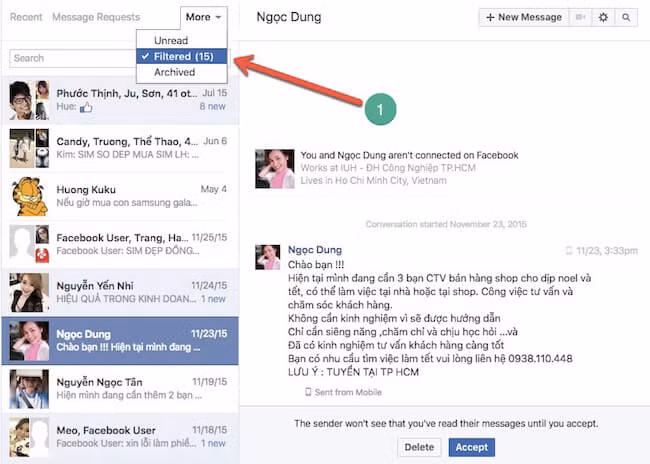Open the Nguyễn Yến Nhi conversation
This screenshot has width=650, height=464.
pyautogui.click(x=120, y=292)
